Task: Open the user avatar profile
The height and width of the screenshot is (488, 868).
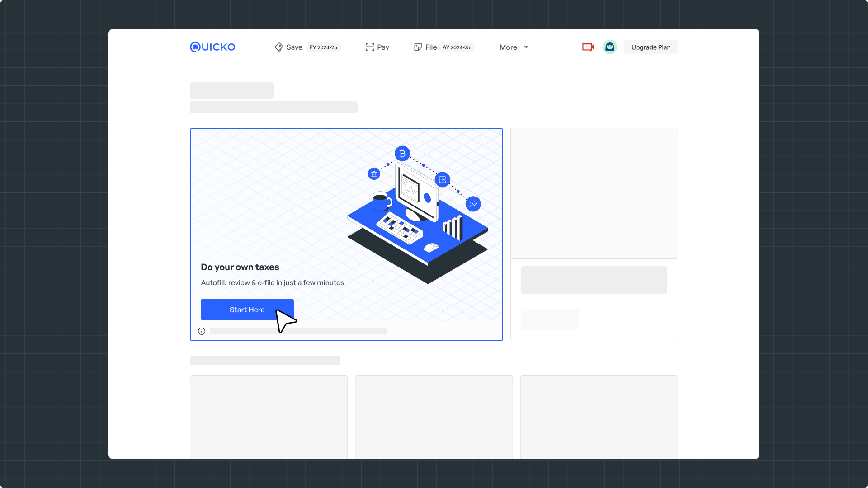Action: (609, 47)
